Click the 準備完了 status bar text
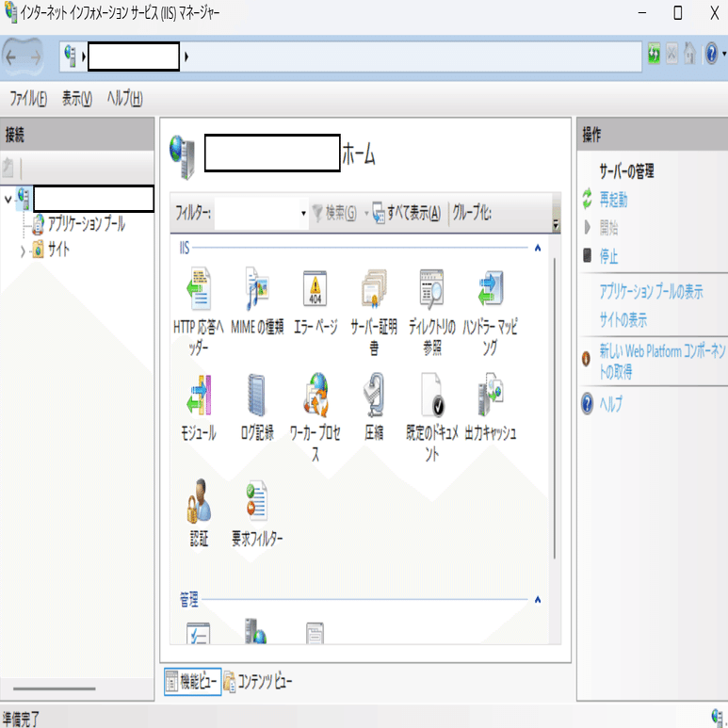 (21, 719)
